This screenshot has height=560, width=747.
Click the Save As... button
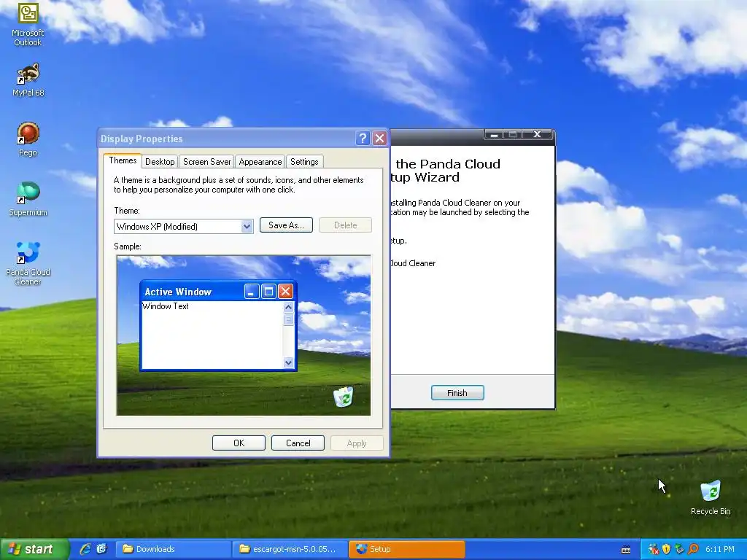(x=286, y=225)
